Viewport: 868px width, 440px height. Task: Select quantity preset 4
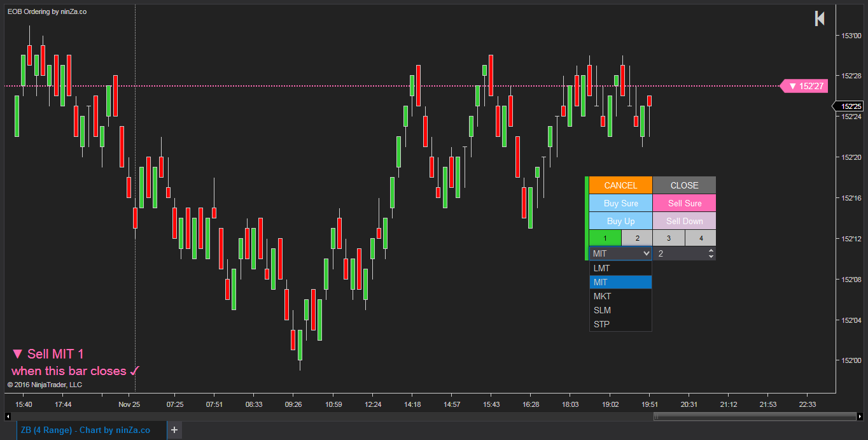pos(700,237)
